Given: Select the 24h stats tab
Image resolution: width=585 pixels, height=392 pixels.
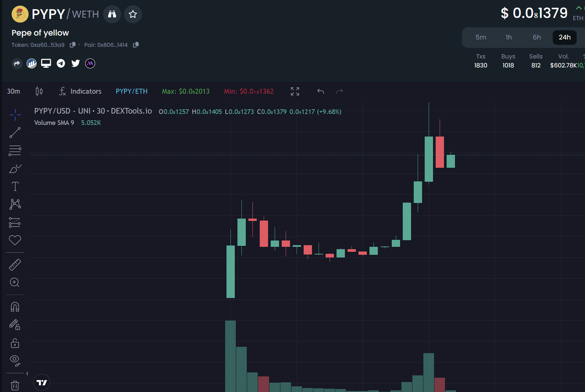Looking at the screenshot, I should point(565,37).
